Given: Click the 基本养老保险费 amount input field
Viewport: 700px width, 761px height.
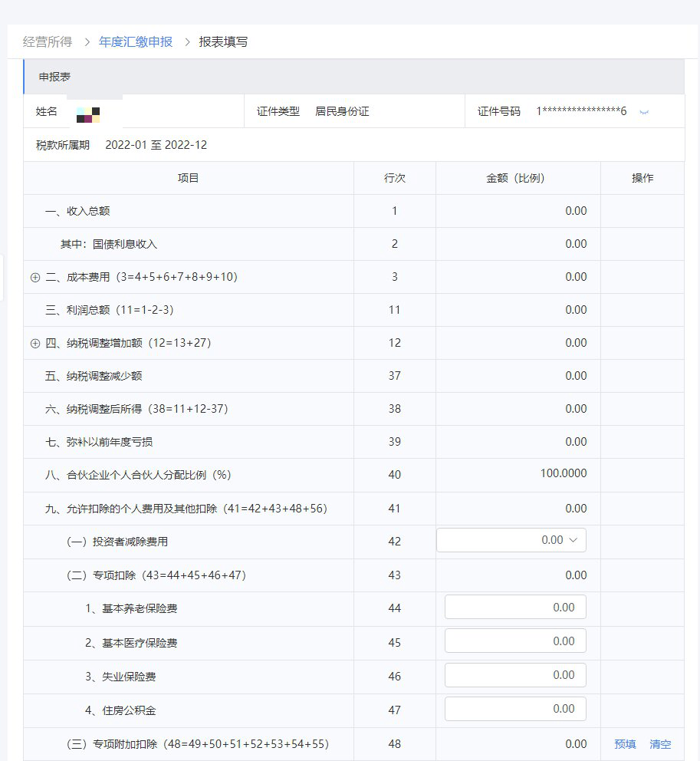Looking at the screenshot, I should click(x=514, y=606).
